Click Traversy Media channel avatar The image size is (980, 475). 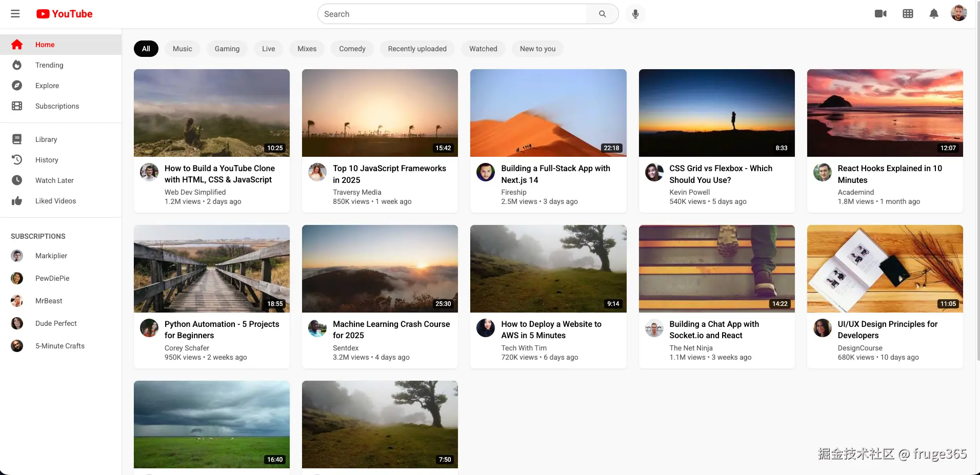[317, 172]
